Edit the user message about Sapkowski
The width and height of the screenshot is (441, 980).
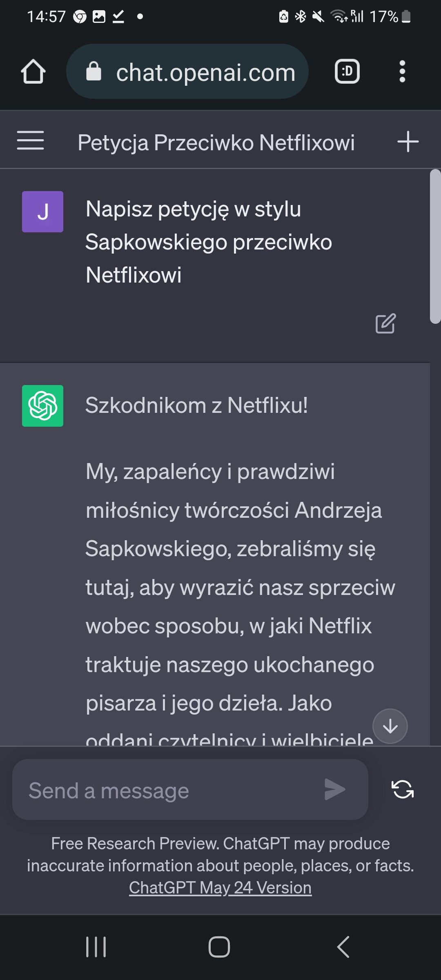point(385,323)
